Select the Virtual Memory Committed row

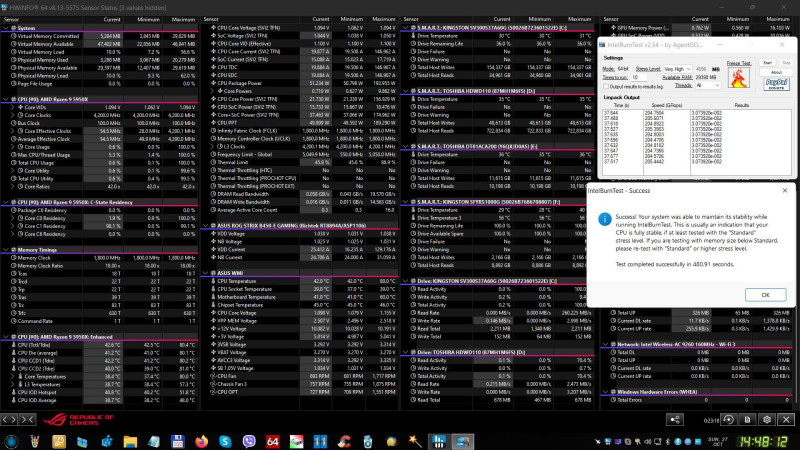tap(99, 36)
